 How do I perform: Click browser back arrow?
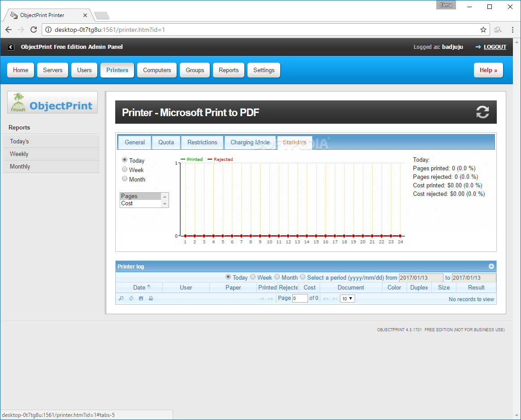coord(9,30)
